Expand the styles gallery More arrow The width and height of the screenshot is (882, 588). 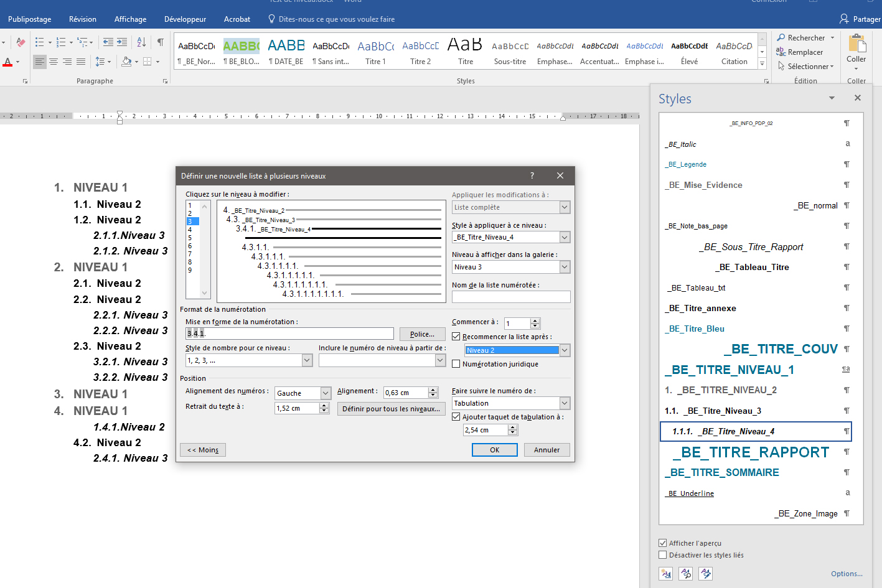(x=762, y=64)
